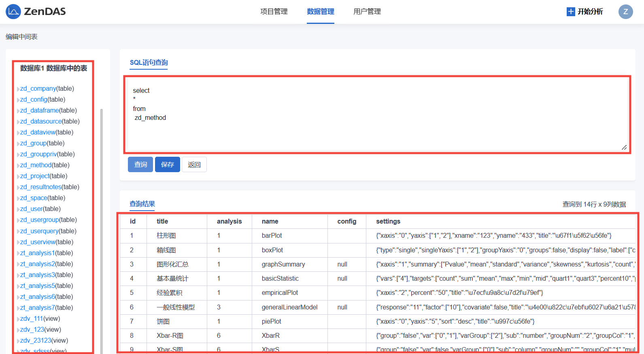Switch to 用户管理 menu

pyautogui.click(x=367, y=12)
